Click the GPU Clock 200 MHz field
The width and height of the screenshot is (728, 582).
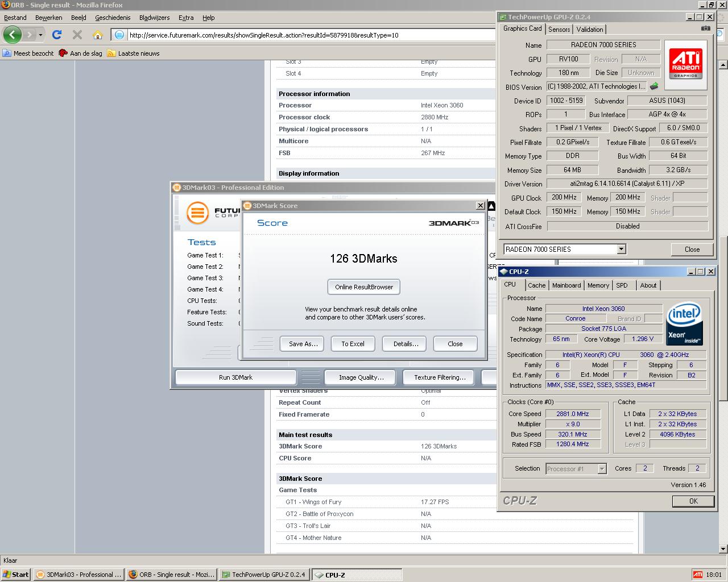(x=564, y=198)
